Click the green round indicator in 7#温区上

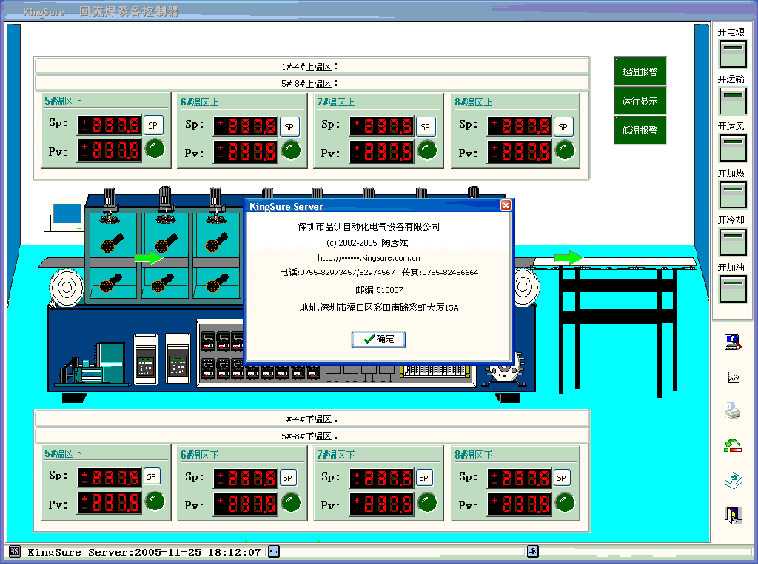click(427, 150)
